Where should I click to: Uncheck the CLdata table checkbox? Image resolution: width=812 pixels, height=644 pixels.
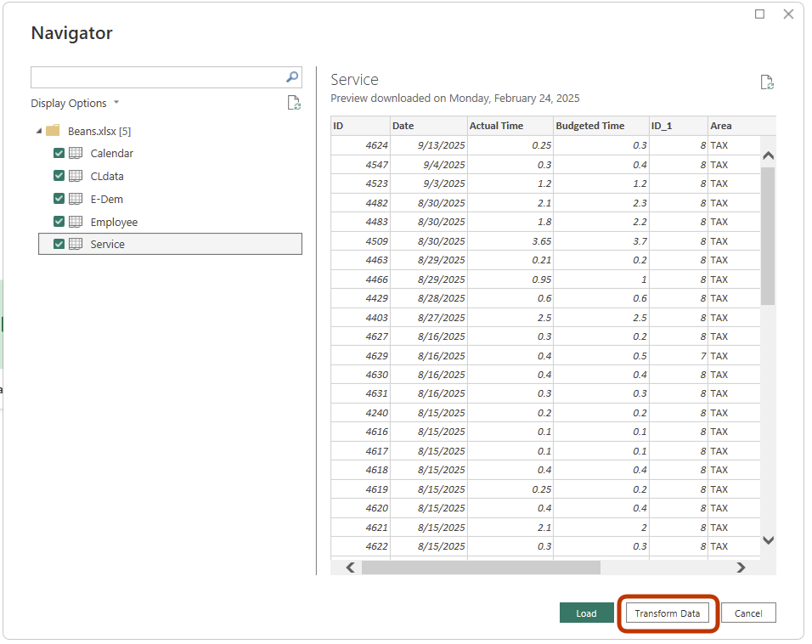coord(59,176)
